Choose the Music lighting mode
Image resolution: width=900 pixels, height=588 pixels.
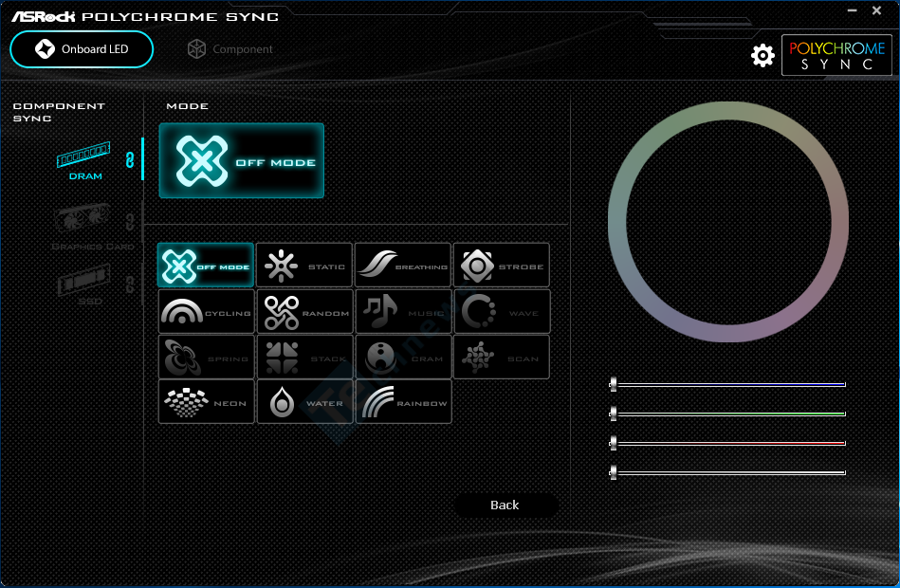[403, 312]
